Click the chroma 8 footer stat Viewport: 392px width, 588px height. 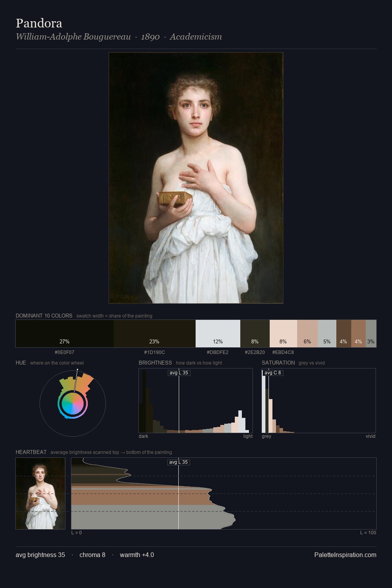(93, 555)
